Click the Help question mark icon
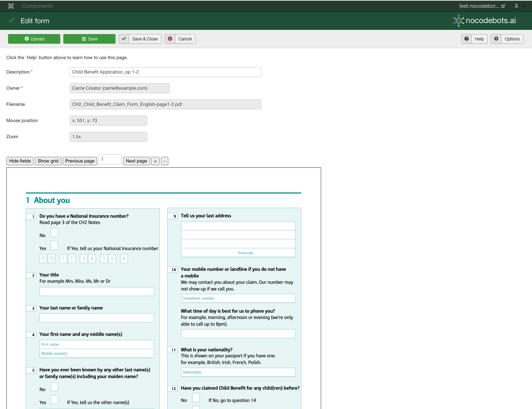532x409 pixels. pos(467,39)
